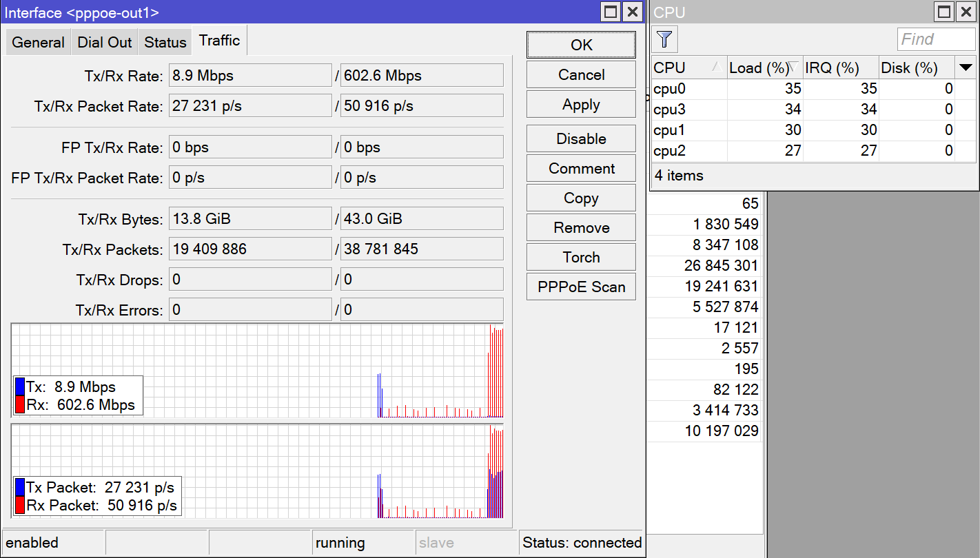Apply the interface settings
The image size is (980, 558).
click(x=581, y=104)
